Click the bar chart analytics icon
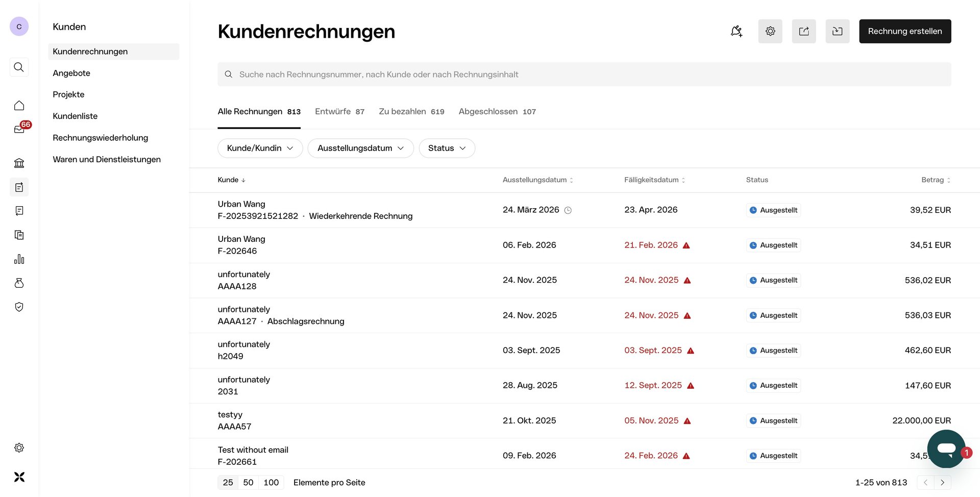980x497 pixels. (x=19, y=259)
